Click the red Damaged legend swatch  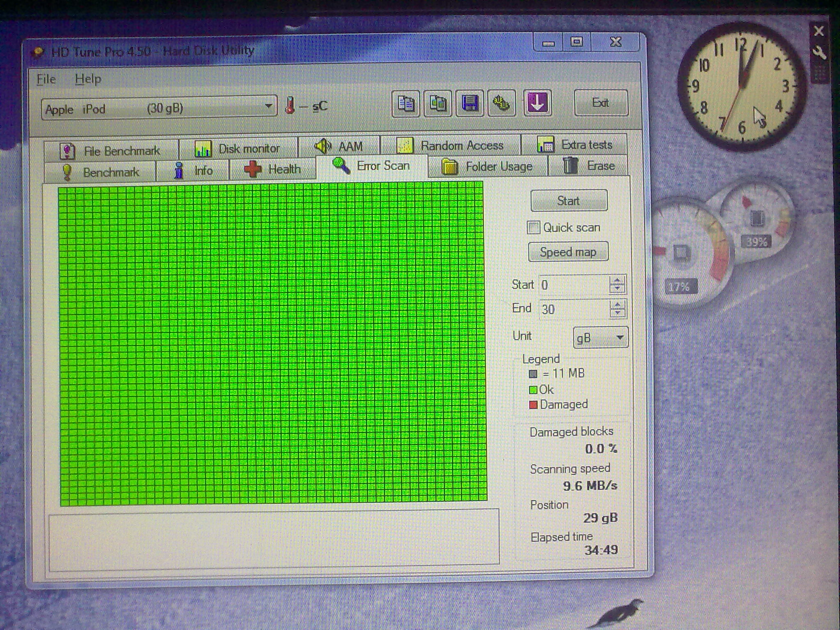click(533, 405)
